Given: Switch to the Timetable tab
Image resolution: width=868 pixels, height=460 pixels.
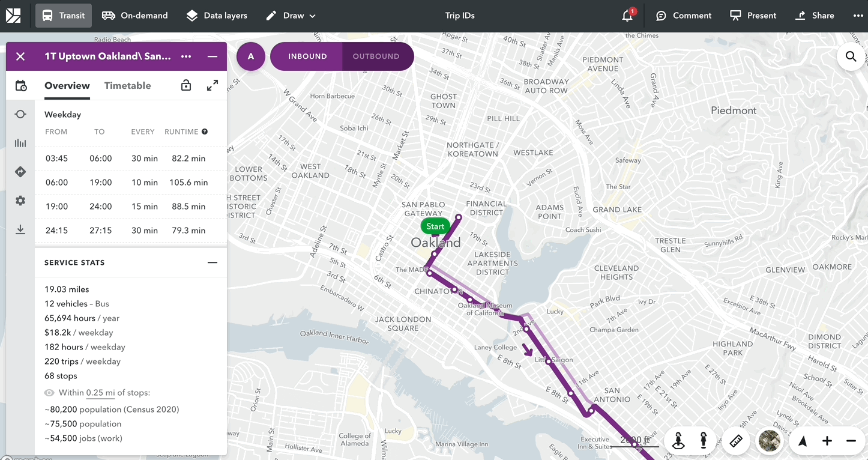Looking at the screenshot, I should (x=127, y=85).
